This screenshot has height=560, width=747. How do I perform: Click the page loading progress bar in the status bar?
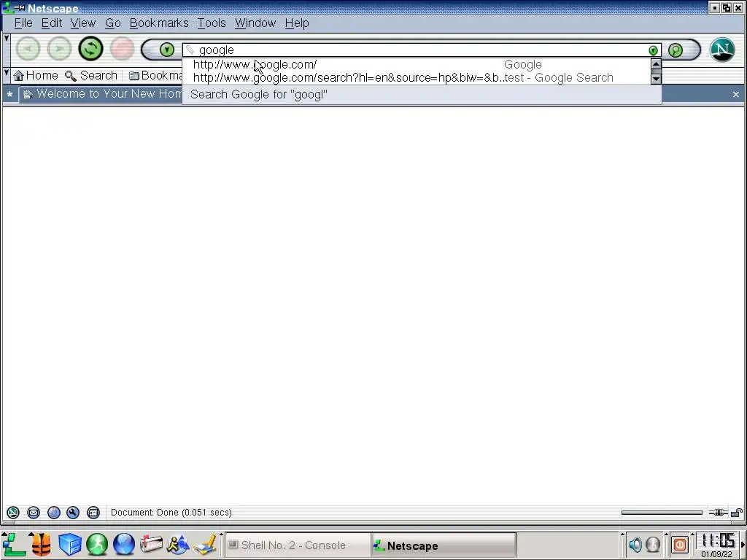tap(662, 513)
